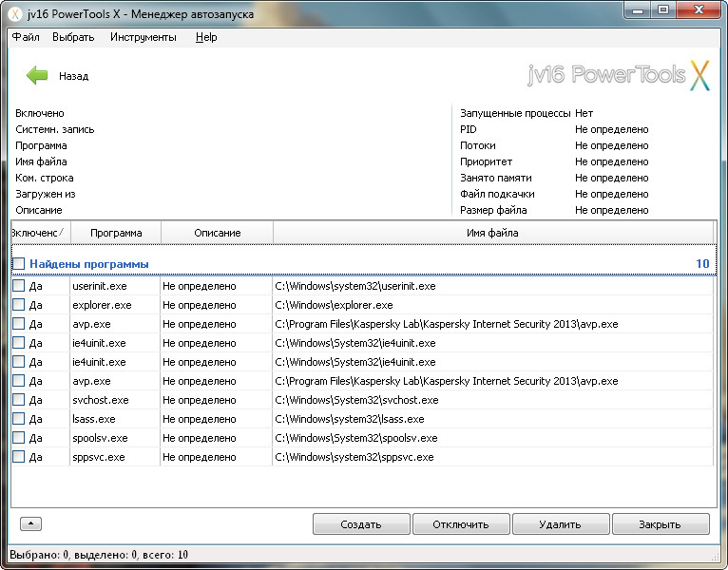The height and width of the screenshot is (570, 728).
Task: Select the lsass.exe program name cell
Action: click(94, 419)
